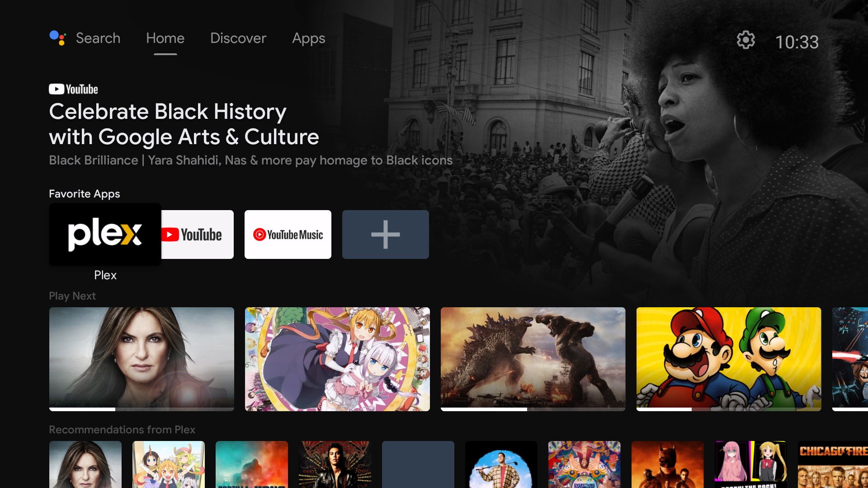Navigate to the Home tab

165,38
